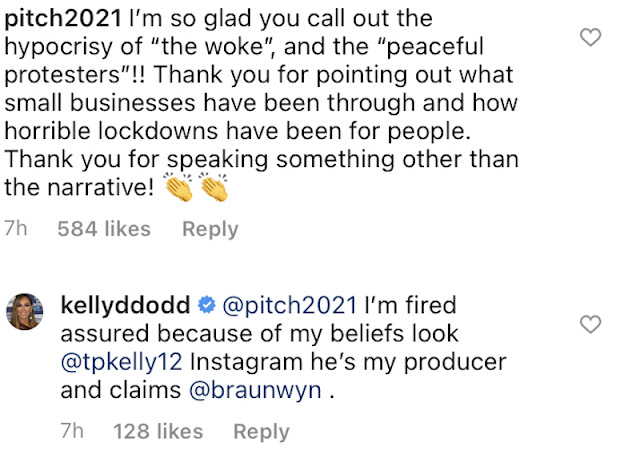This screenshot has width=640, height=458.
Task: Reply to kellyddodd's comment
Action: 261,431
